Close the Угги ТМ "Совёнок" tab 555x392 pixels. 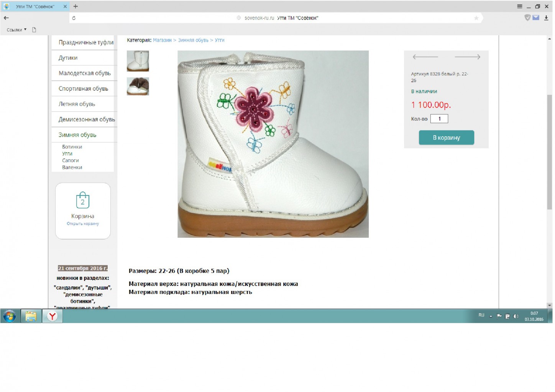point(65,7)
